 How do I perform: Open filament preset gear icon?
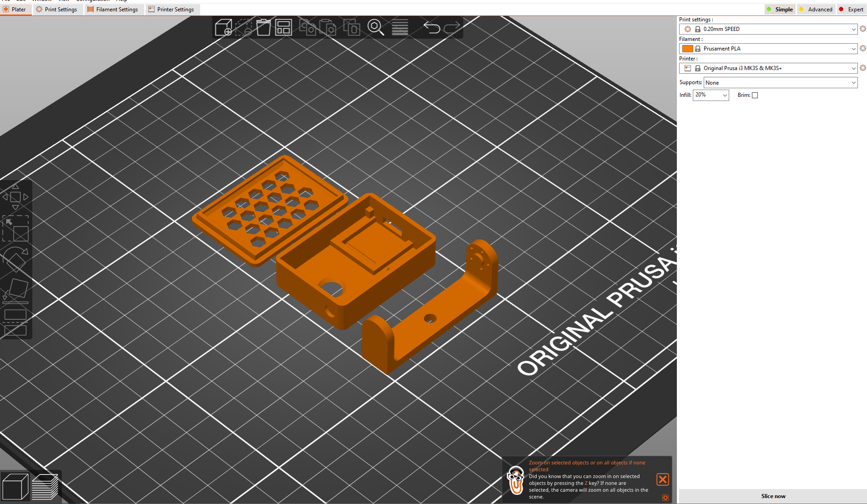[x=863, y=48]
